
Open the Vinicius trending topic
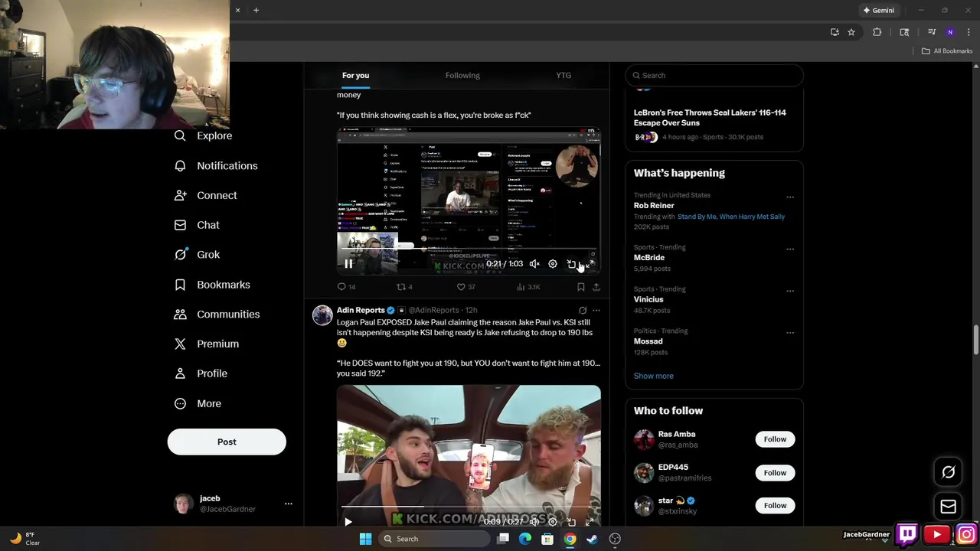click(x=648, y=299)
